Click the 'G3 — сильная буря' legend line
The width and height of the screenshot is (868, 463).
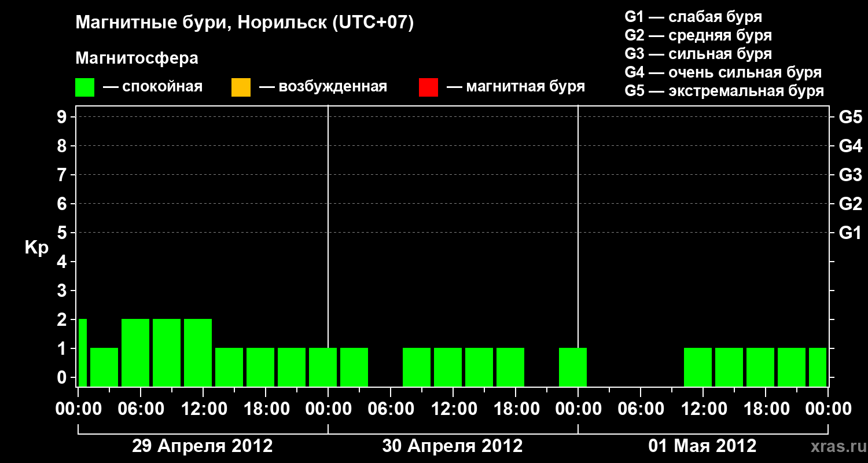tap(698, 54)
